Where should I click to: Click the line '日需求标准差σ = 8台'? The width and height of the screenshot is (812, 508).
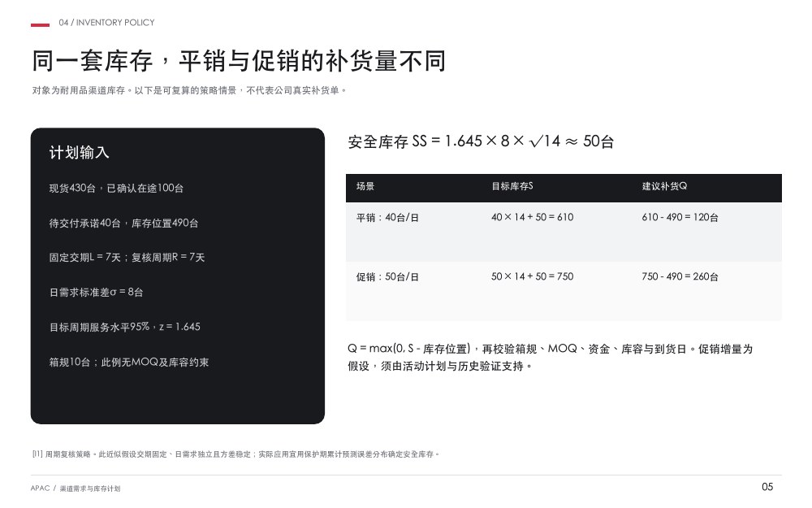coord(96,293)
